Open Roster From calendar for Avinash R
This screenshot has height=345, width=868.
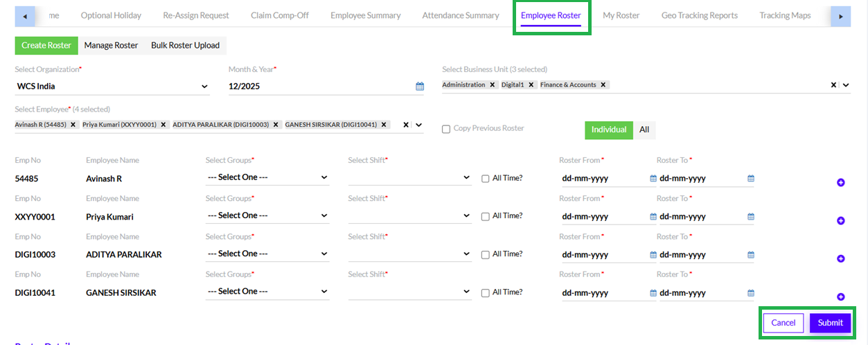tap(653, 178)
